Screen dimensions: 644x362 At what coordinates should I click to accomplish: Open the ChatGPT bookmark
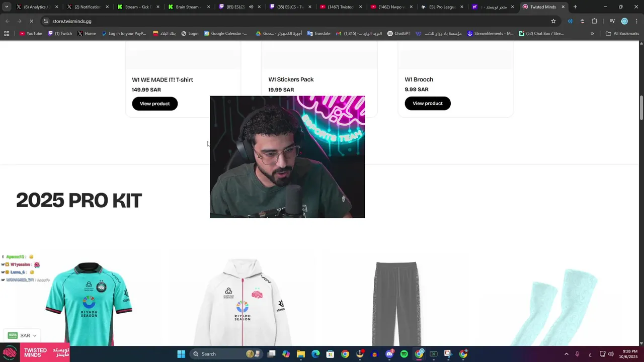tap(398, 34)
